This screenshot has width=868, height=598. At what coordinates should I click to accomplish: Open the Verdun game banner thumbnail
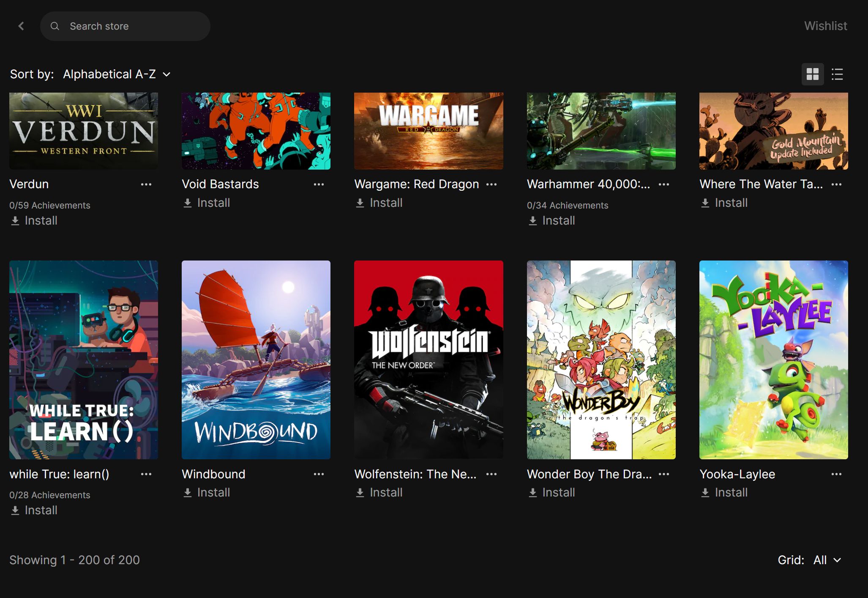pos(84,131)
